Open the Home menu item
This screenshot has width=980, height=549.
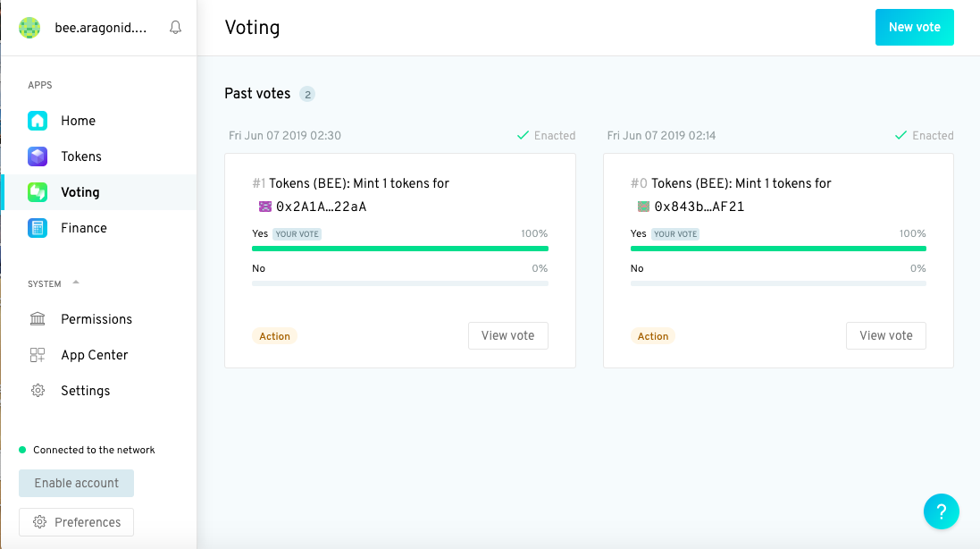pos(99,121)
